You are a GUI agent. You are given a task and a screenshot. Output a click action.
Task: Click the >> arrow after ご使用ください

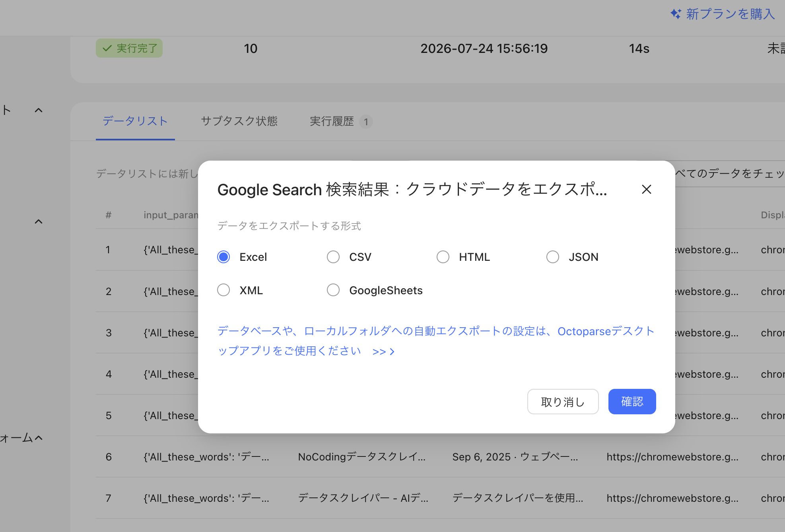click(383, 351)
